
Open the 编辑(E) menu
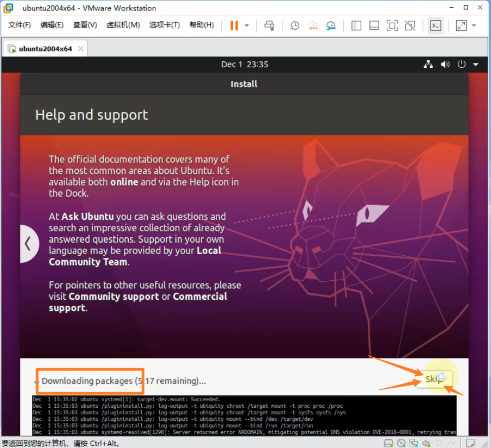coord(52,25)
